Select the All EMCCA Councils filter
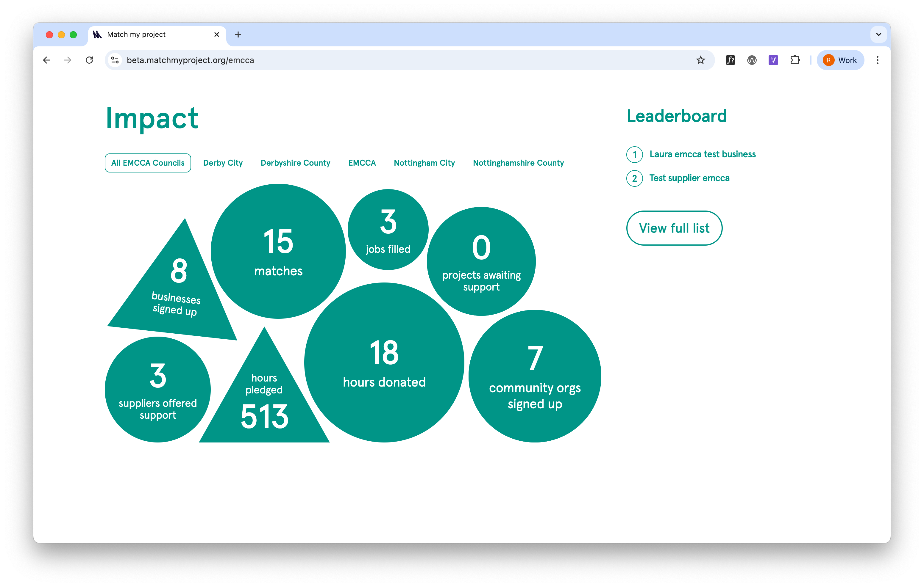This screenshot has width=924, height=587. (x=148, y=163)
